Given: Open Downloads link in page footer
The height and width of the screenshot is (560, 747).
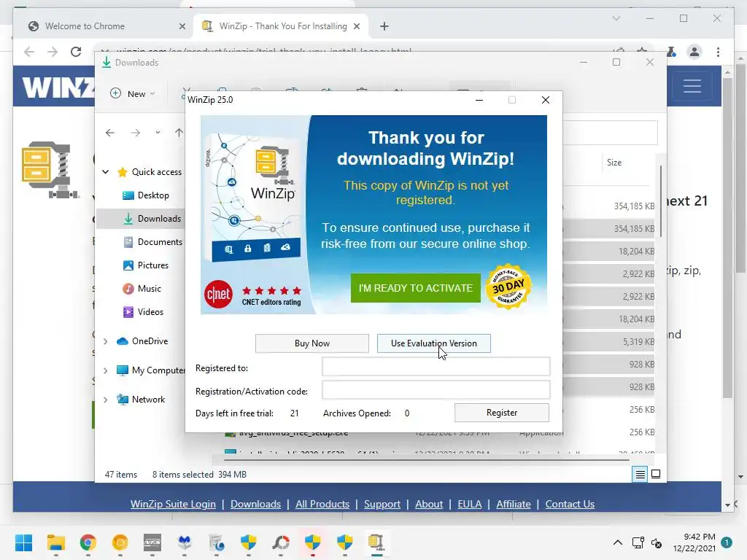Looking at the screenshot, I should point(255,504).
